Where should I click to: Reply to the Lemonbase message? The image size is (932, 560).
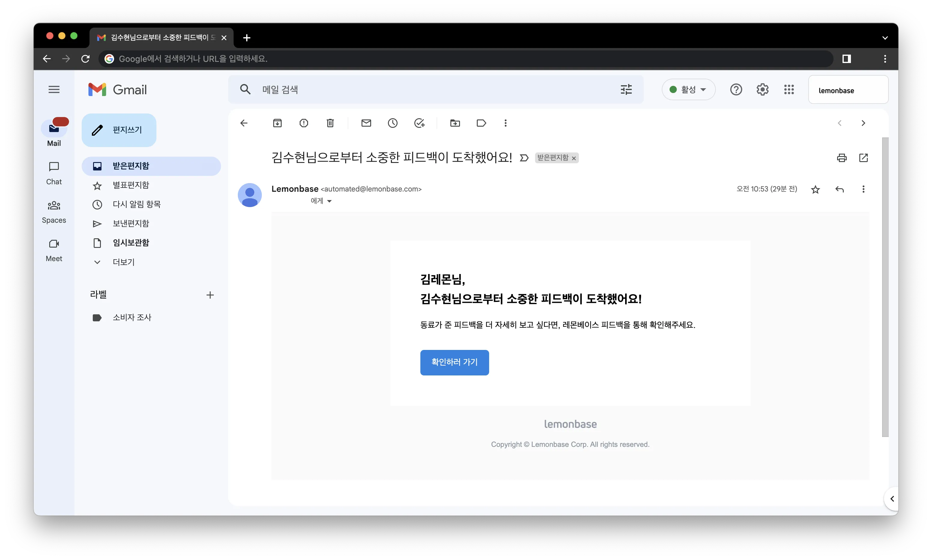839,189
